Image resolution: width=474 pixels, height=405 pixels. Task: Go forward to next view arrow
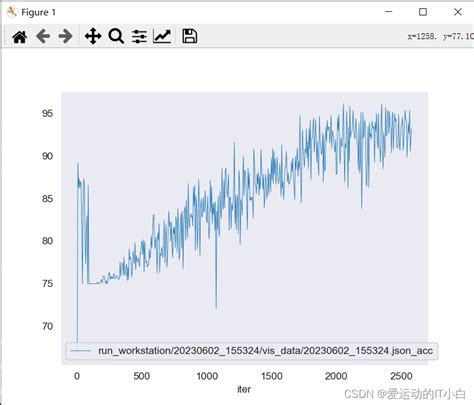(65, 36)
